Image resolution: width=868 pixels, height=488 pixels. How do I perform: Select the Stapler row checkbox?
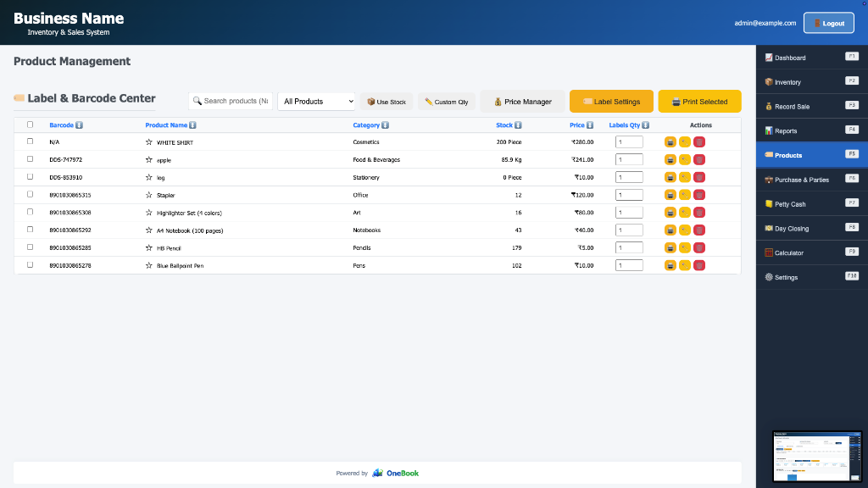tap(30, 194)
